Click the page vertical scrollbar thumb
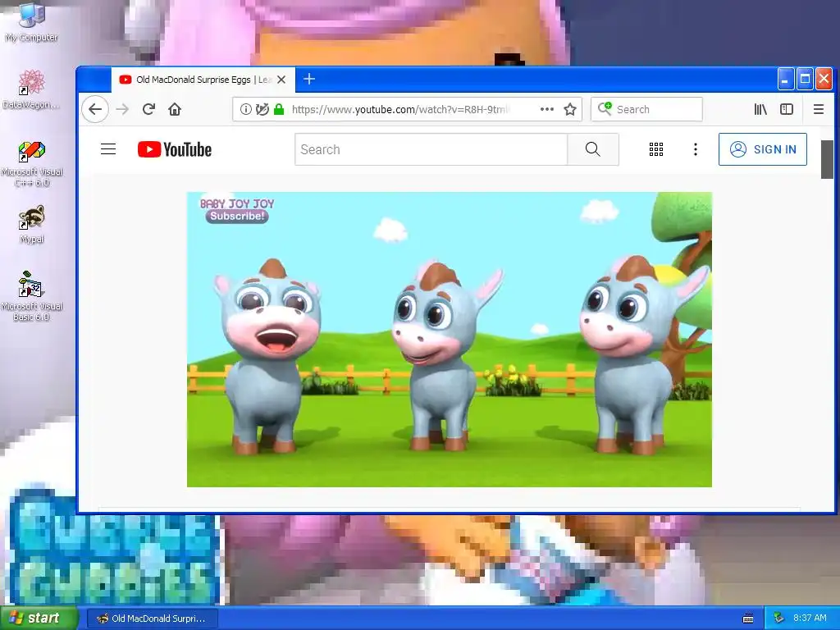Screen dimensions: 840x630 [827, 160]
